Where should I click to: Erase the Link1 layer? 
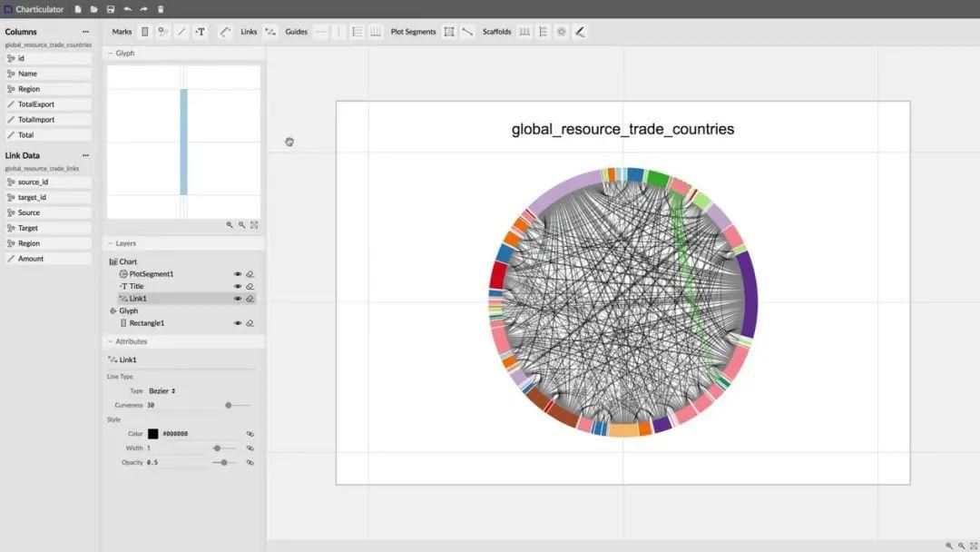(x=250, y=299)
